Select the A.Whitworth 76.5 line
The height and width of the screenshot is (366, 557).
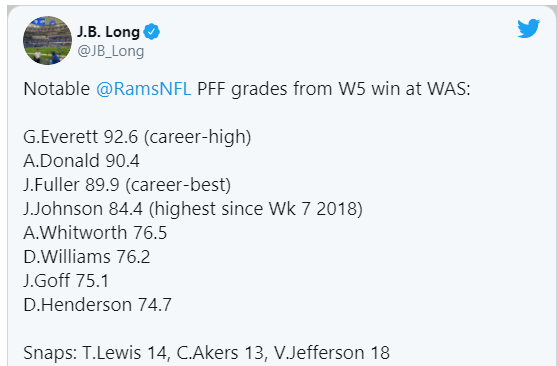coord(95,233)
